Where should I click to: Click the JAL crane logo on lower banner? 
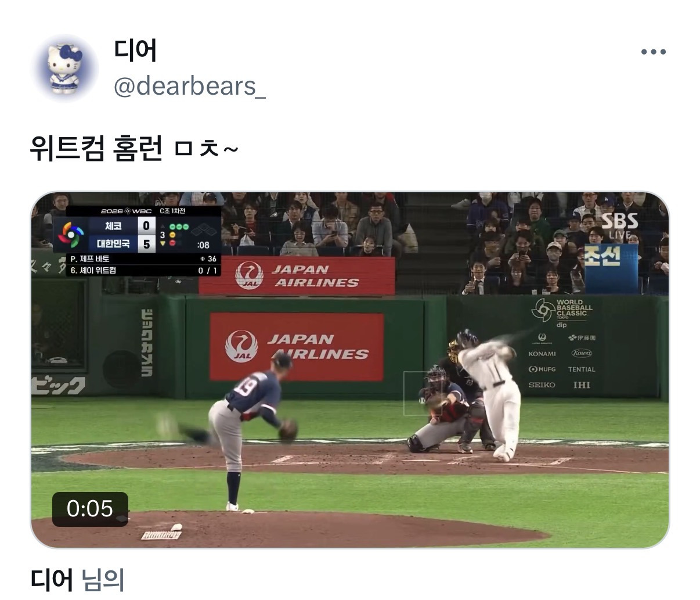(241, 347)
